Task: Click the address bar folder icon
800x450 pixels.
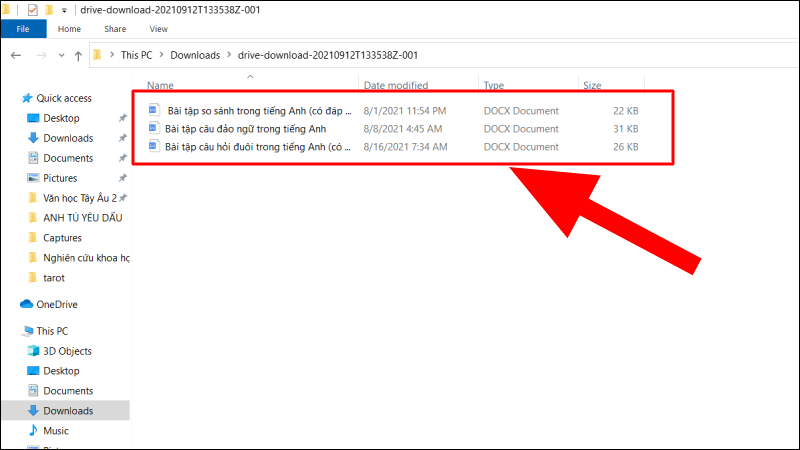Action: [x=97, y=55]
